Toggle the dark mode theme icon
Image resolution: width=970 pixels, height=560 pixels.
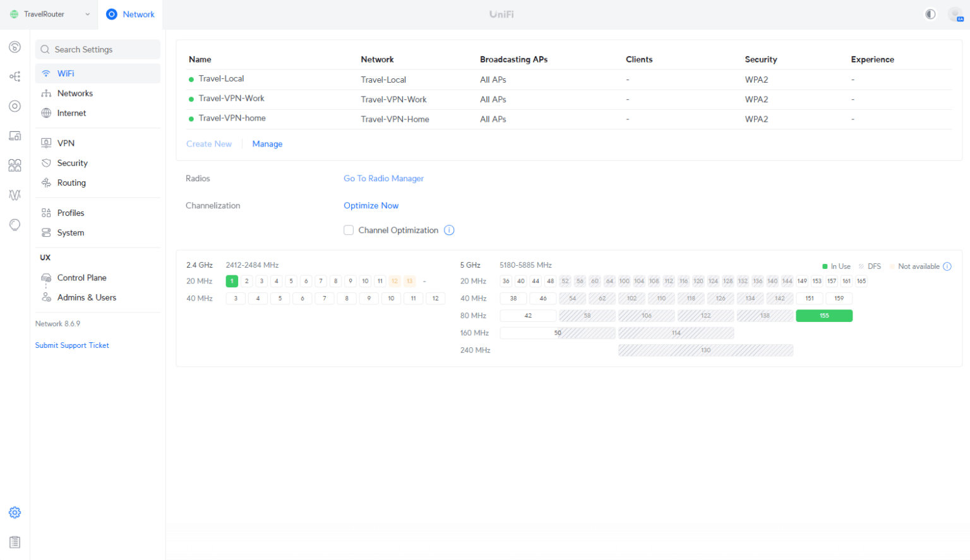pos(930,14)
